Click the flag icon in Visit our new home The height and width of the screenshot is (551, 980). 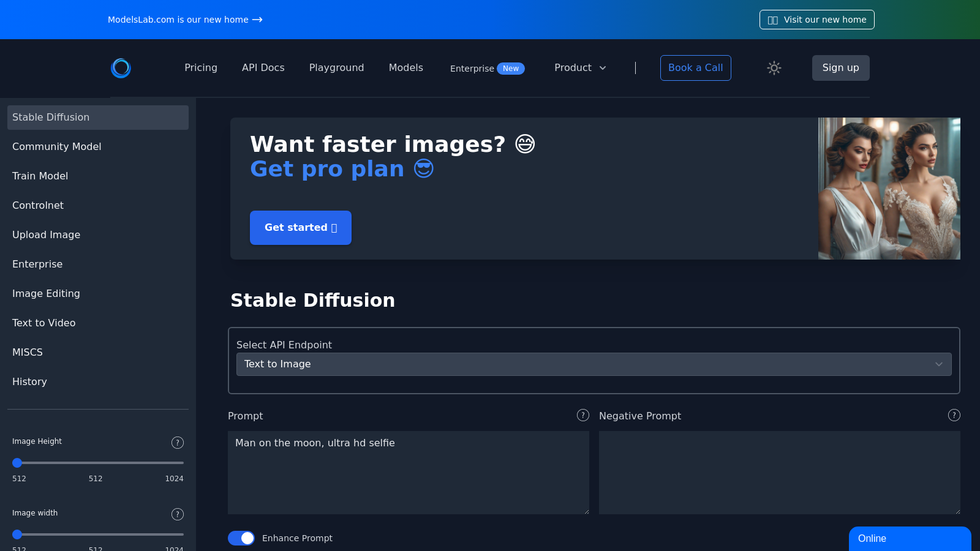click(772, 20)
